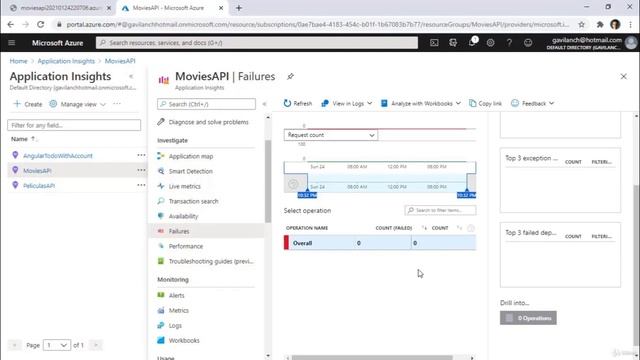The height and width of the screenshot is (360, 640).
Task: Open the Feedback dropdown in toolbar
Action: (533, 104)
